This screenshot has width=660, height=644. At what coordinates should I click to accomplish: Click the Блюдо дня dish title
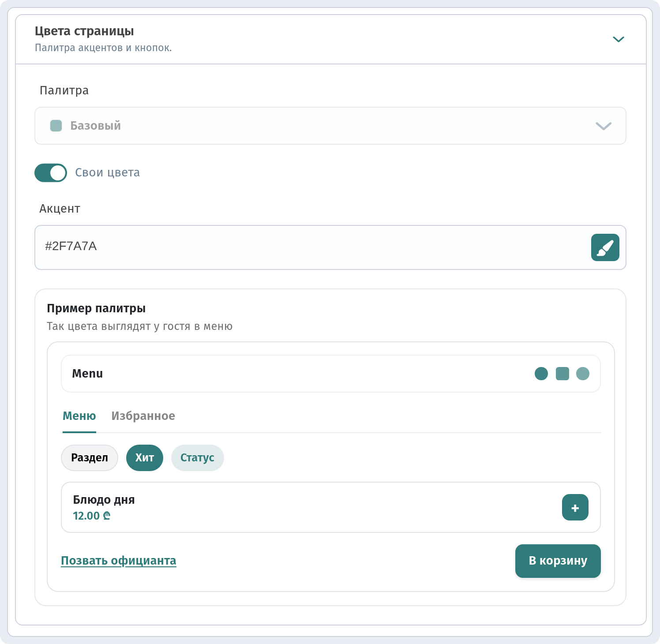click(104, 500)
